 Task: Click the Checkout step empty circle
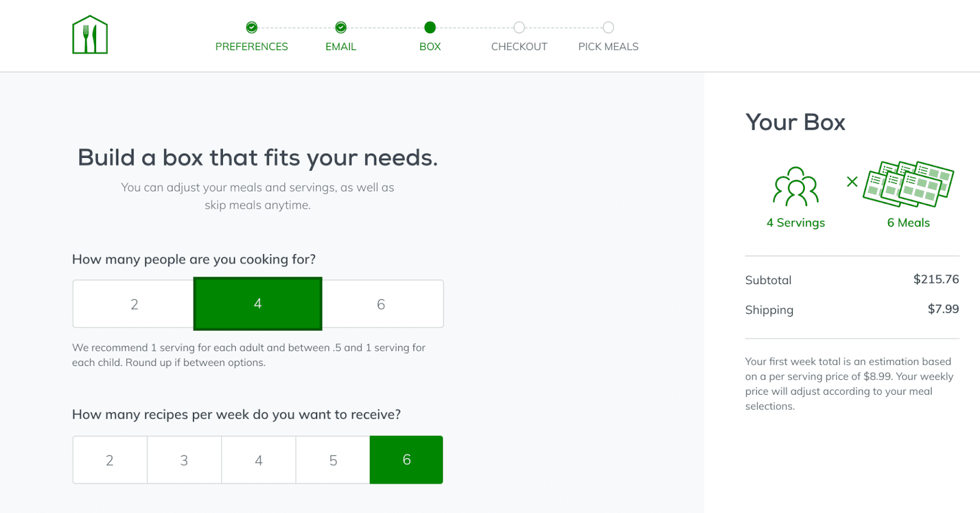click(519, 28)
